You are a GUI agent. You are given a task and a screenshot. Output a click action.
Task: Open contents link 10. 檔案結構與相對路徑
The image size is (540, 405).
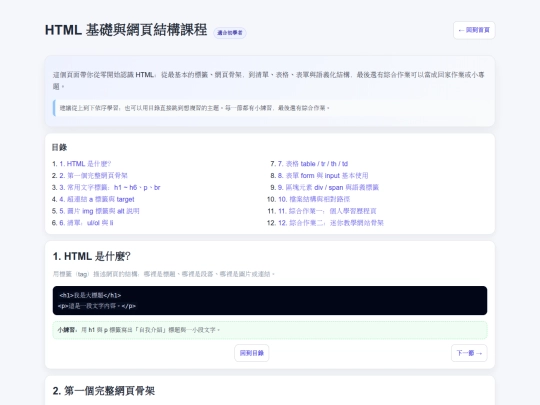pos(314,199)
